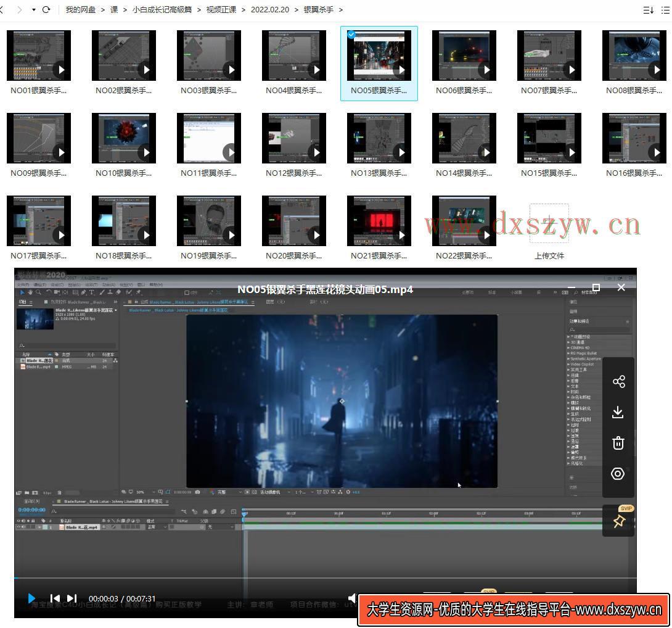Navigate to 我的网盘 in the breadcrumb

(x=81, y=9)
